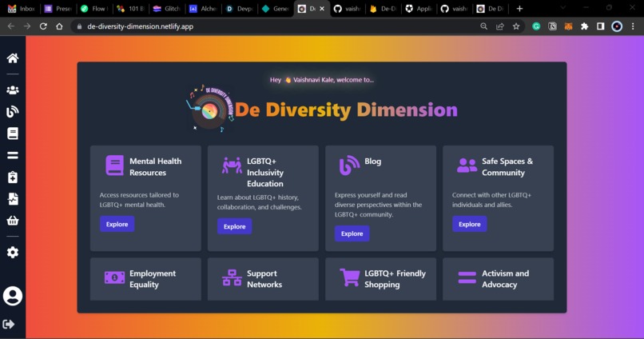This screenshot has width=644, height=339.
Task: Open the Notion extension icon
Action: 552,26
